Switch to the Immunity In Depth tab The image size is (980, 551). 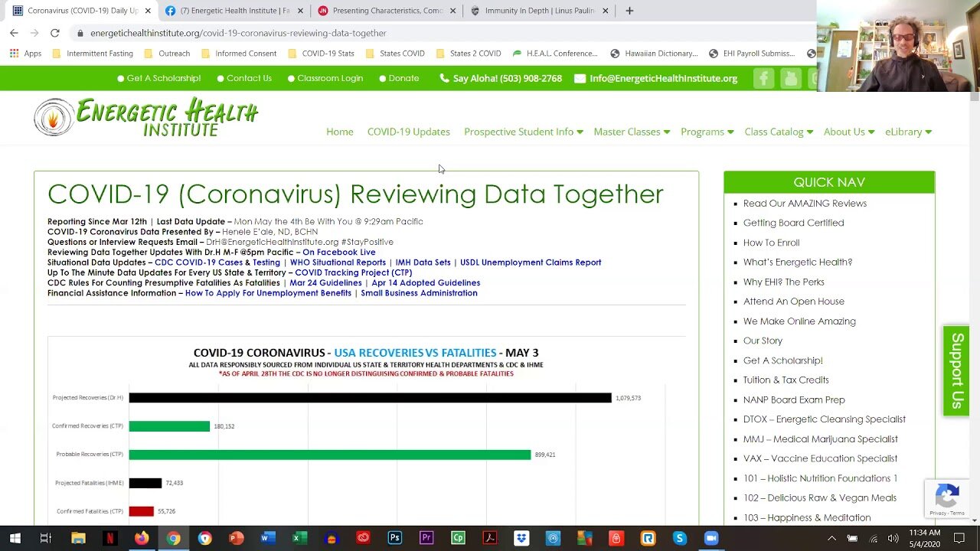point(540,11)
